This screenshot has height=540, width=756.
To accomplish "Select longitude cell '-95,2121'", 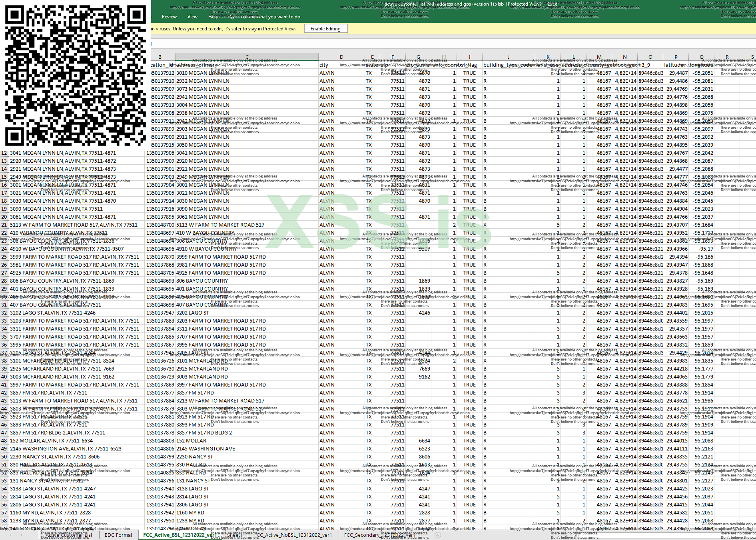I will coord(702,457).
